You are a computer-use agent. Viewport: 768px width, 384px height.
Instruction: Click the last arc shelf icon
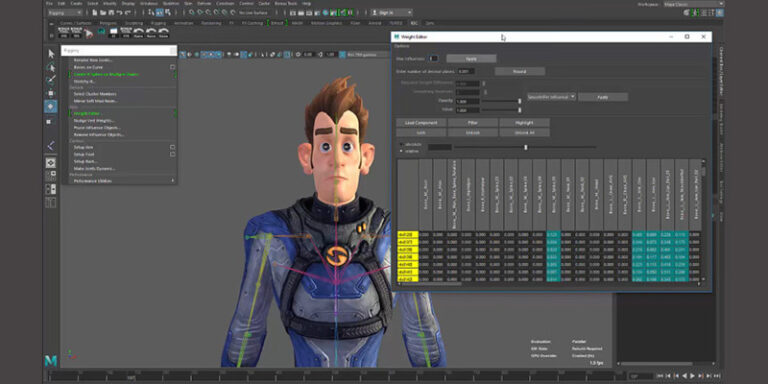(x=164, y=32)
